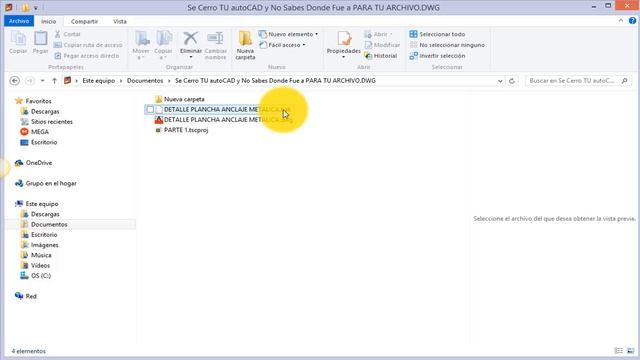Click Pegar acceso directo
This screenshot has height=360, width=640.
point(87,56)
